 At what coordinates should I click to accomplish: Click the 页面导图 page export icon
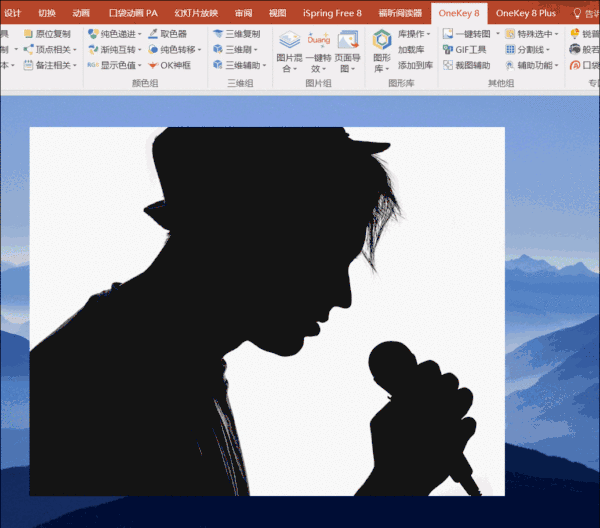point(348,40)
